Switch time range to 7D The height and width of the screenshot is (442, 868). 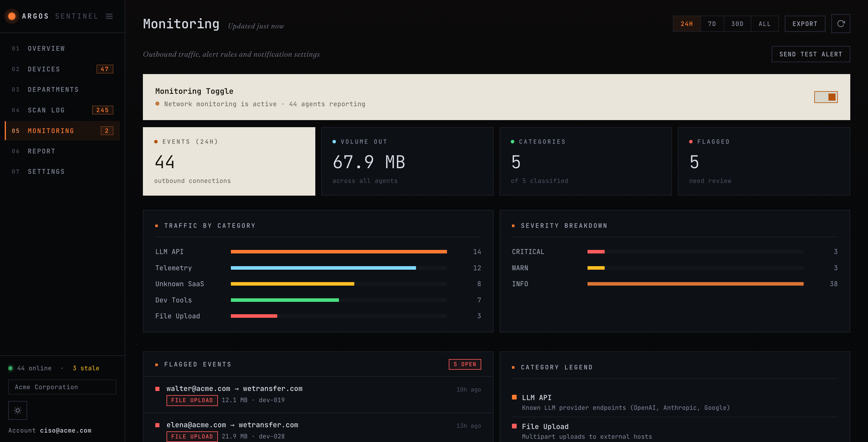click(x=712, y=24)
